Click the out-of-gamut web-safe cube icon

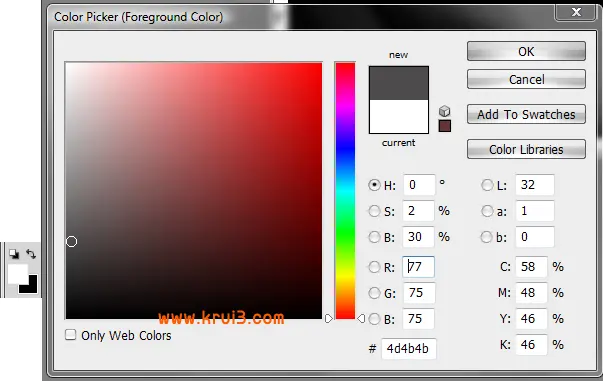445,111
